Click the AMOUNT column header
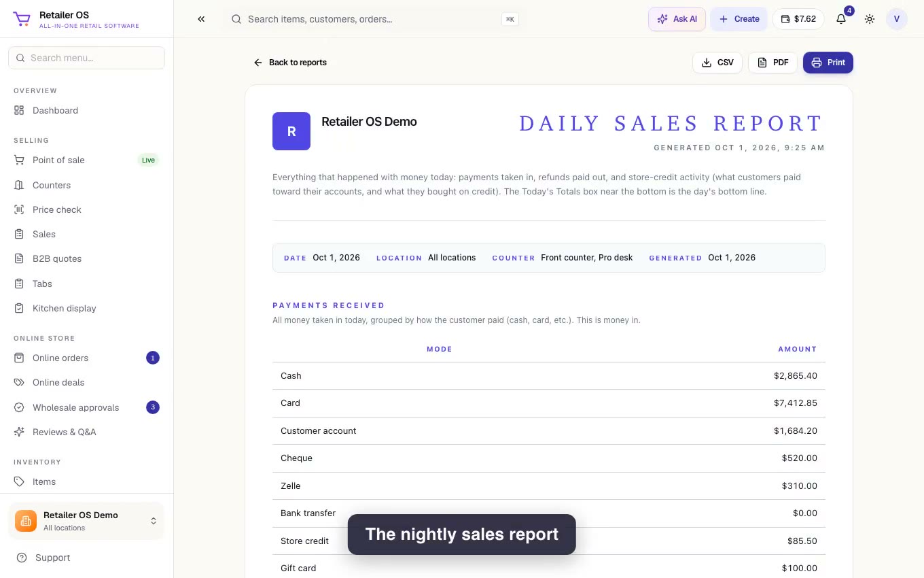 (797, 349)
